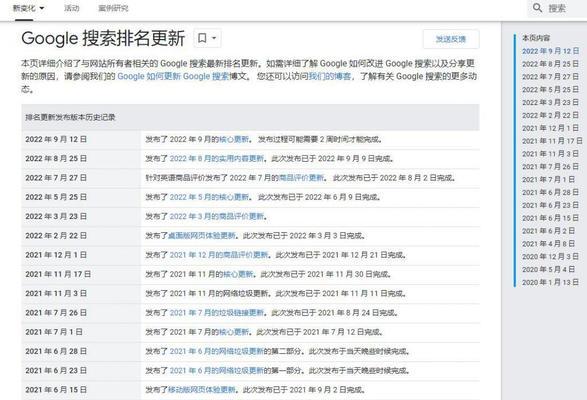Image resolution: width=587 pixels, height=400 pixels.
Task: Open the 桌面版网页体验更新 link
Action: coord(201,236)
